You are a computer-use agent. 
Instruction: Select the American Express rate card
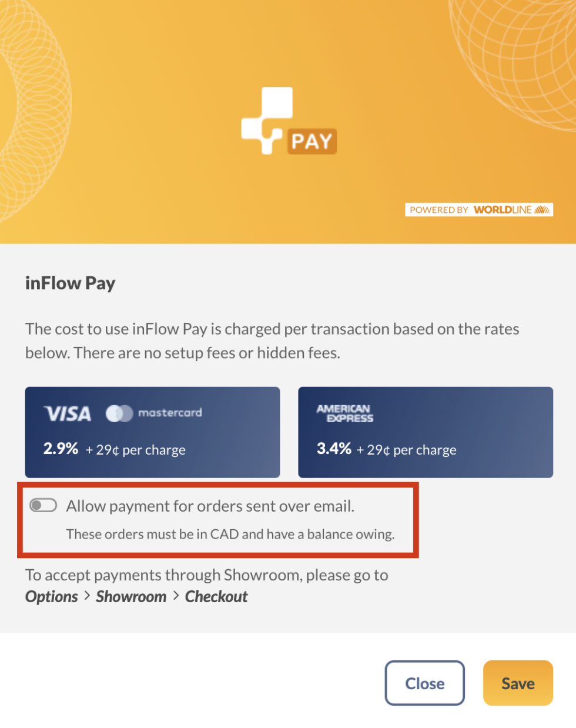click(426, 432)
